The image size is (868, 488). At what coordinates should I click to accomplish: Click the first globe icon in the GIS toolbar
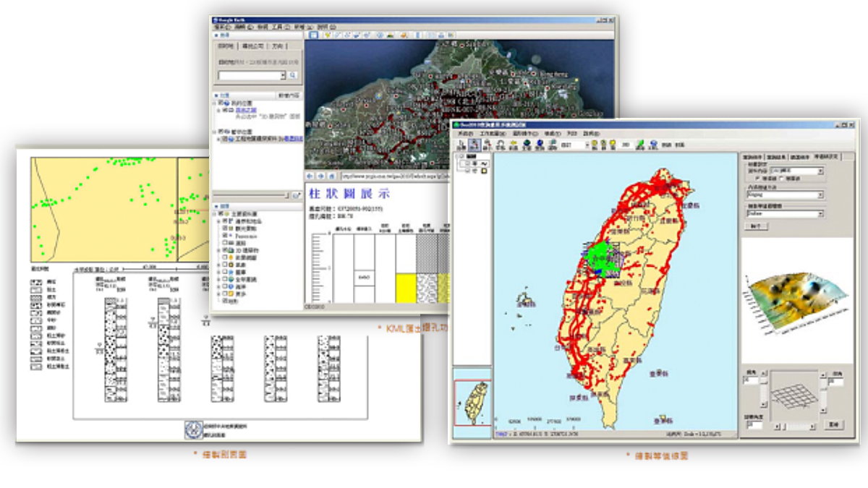tap(527, 145)
